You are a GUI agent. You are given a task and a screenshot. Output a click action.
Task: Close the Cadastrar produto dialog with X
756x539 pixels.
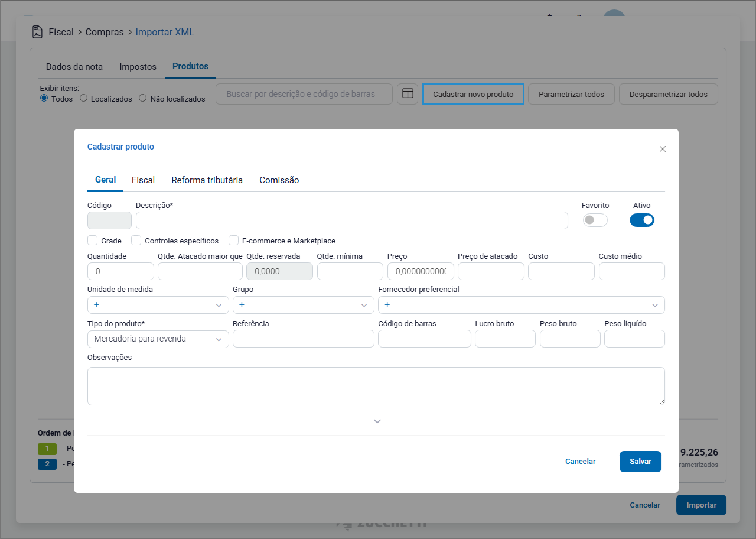pyautogui.click(x=663, y=149)
